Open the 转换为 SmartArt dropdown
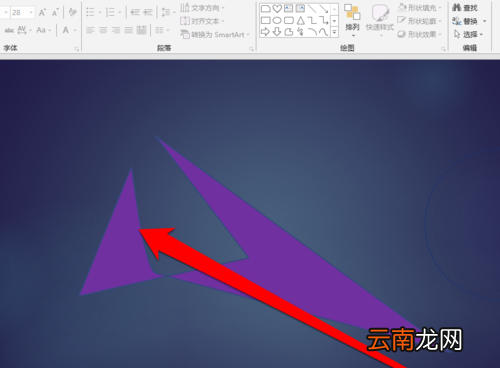This screenshot has height=368, width=500. pyautogui.click(x=215, y=34)
